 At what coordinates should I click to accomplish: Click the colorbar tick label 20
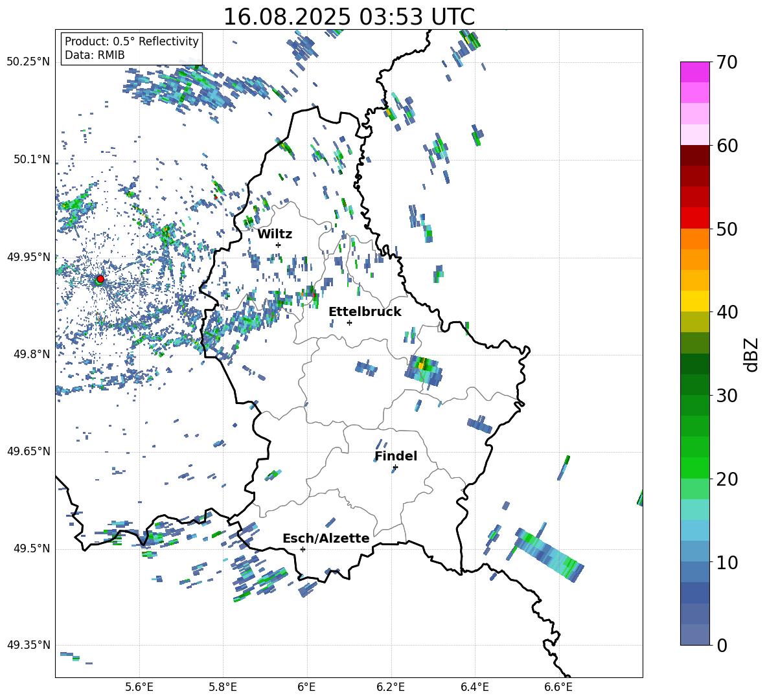(x=726, y=479)
